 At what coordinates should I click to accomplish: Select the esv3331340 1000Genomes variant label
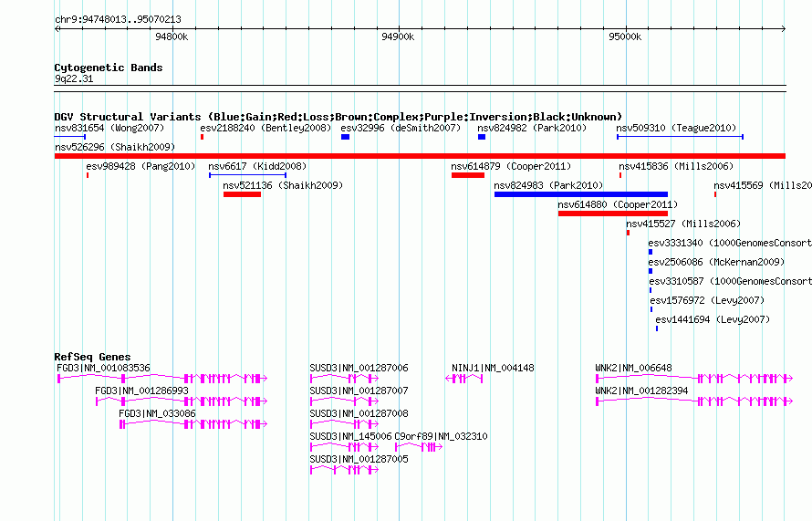(730, 243)
